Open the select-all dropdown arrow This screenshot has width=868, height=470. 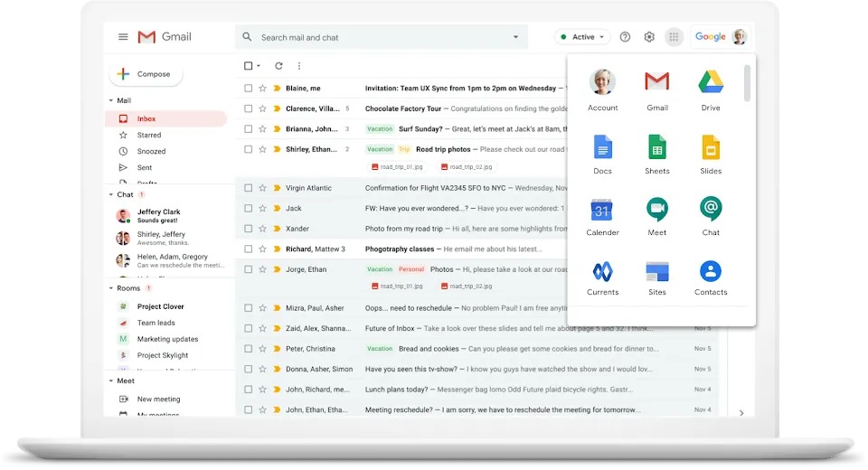(x=259, y=66)
